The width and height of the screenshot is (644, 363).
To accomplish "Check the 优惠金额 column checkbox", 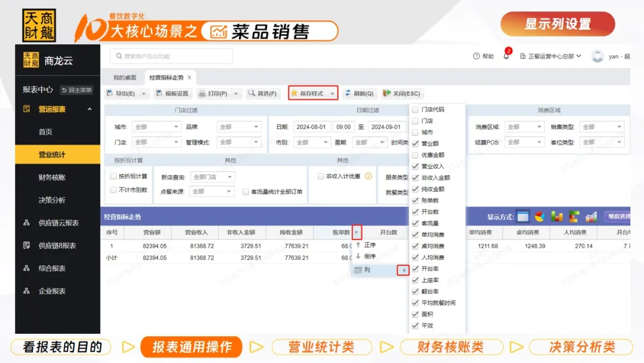I will point(415,155).
